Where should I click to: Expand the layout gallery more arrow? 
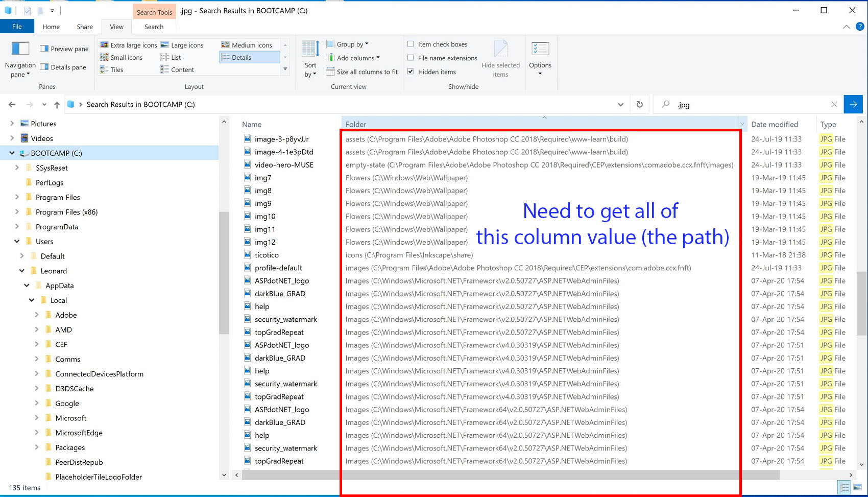(285, 69)
